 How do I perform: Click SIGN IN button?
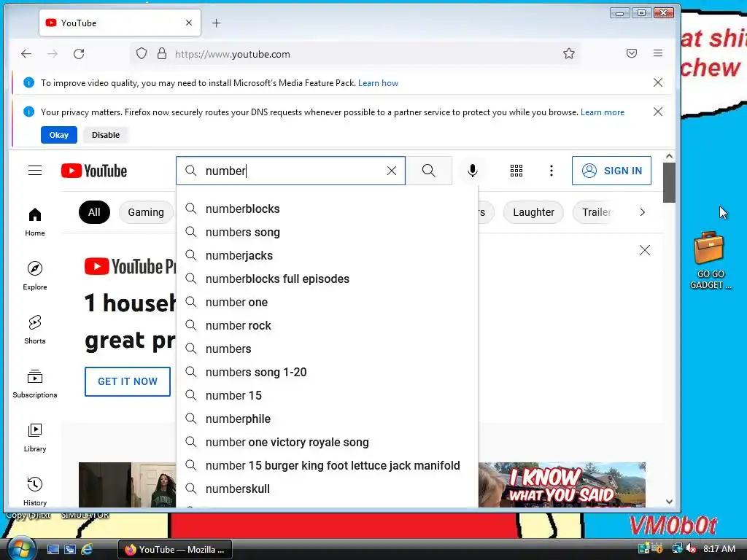pyautogui.click(x=611, y=171)
